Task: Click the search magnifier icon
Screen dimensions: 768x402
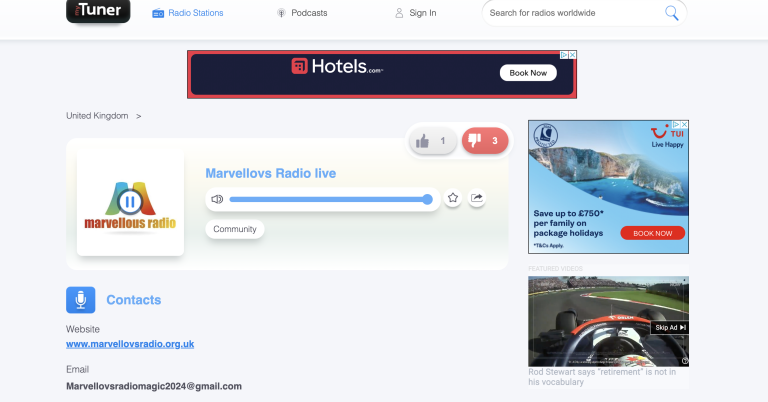Action: (672, 13)
